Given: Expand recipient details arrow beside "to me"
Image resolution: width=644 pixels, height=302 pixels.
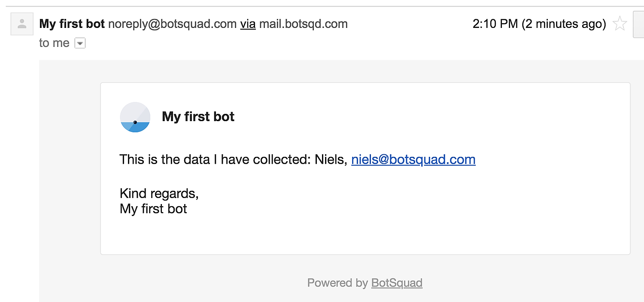Looking at the screenshot, I should tap(80, 43).
